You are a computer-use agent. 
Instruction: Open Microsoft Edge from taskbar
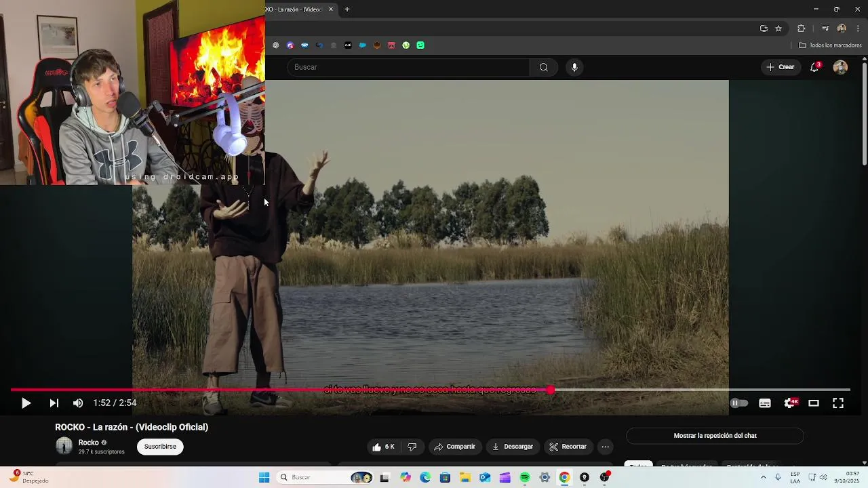pyautogui.click(x=425, y=477)
